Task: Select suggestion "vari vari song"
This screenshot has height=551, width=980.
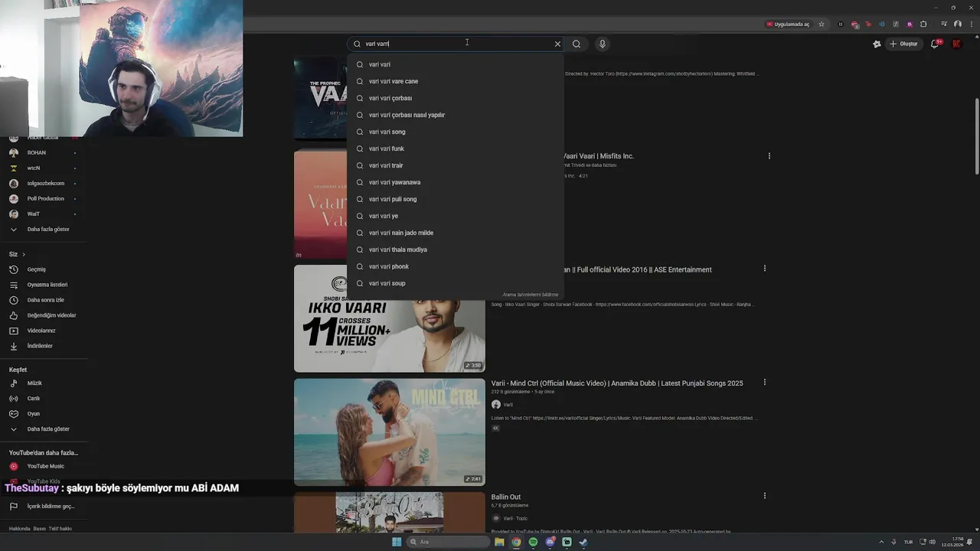Action: [456, 132]
